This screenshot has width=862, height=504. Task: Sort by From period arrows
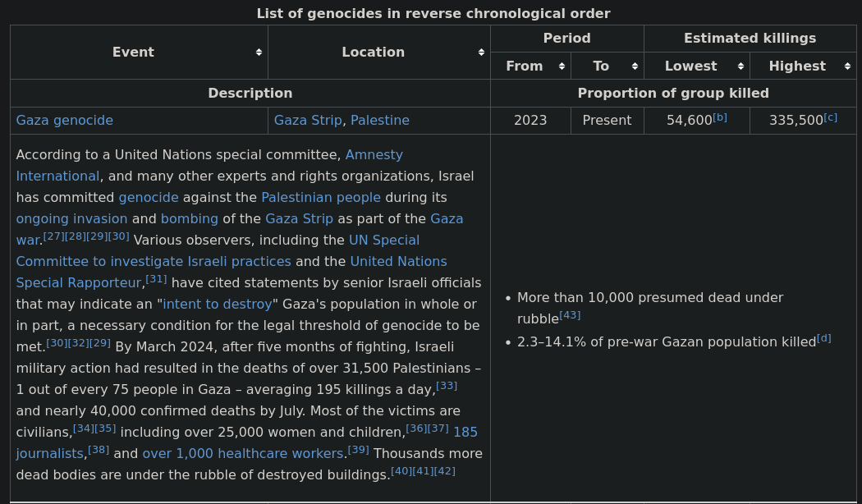point(562,66)
